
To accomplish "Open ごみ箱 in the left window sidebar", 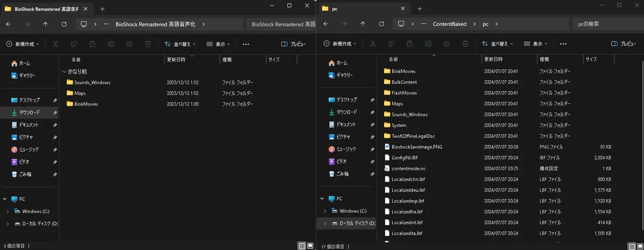I will point(22,174).
